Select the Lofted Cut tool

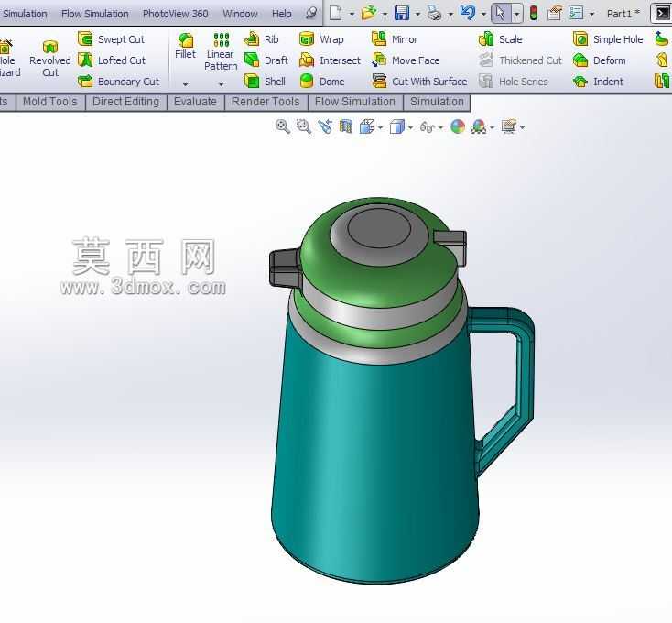pyautogui.click(x=112, y=60)
